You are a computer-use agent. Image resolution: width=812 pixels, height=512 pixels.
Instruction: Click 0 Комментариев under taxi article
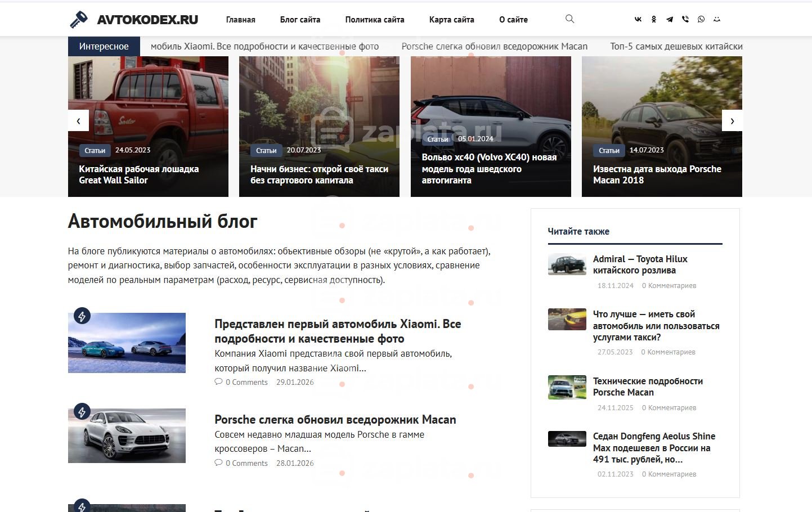(669, 352)
